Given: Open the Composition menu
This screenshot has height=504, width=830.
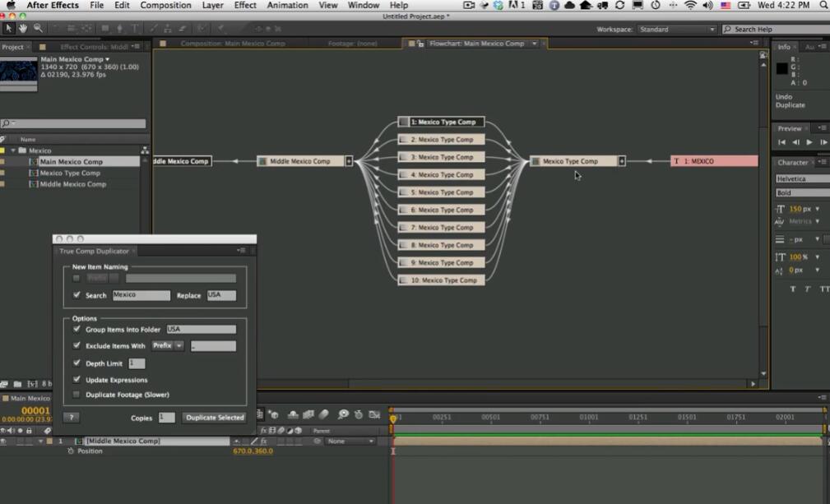Looking at the screenshot, I should [165, 5].
